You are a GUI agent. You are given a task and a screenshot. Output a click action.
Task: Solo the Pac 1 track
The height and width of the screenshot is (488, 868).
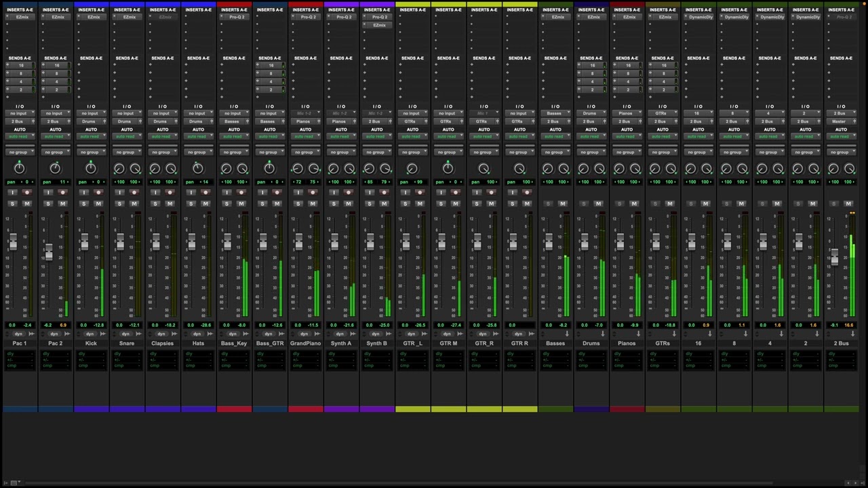(x=12, y=203)
